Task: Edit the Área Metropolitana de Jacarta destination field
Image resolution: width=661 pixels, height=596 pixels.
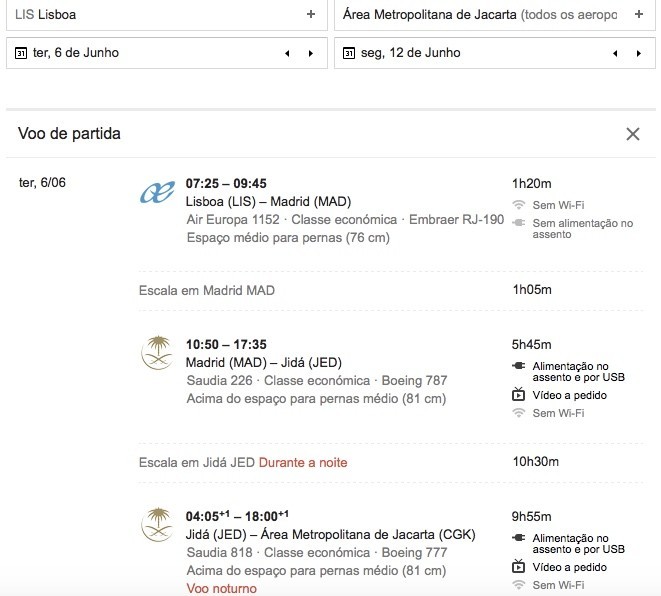Action: tap(480, 15)
